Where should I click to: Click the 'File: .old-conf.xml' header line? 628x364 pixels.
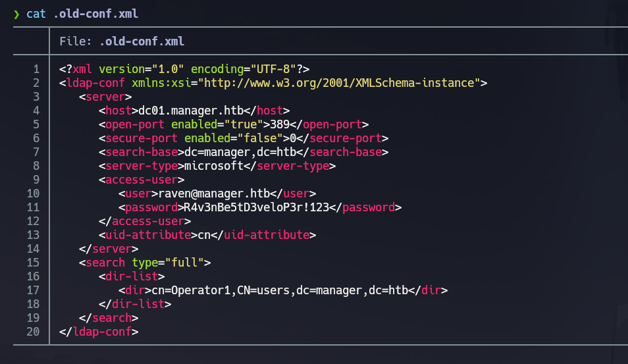(x=122, y=41)
